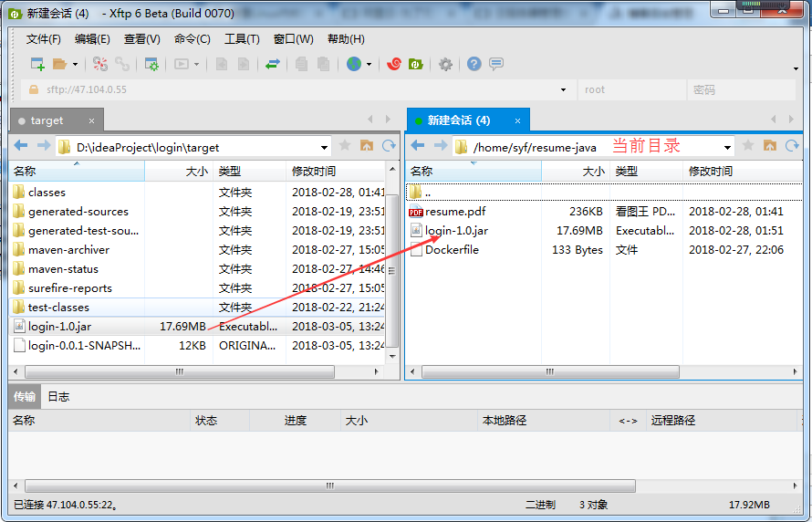
Task: Click the 密码 password field
Action: click(741, 89)
